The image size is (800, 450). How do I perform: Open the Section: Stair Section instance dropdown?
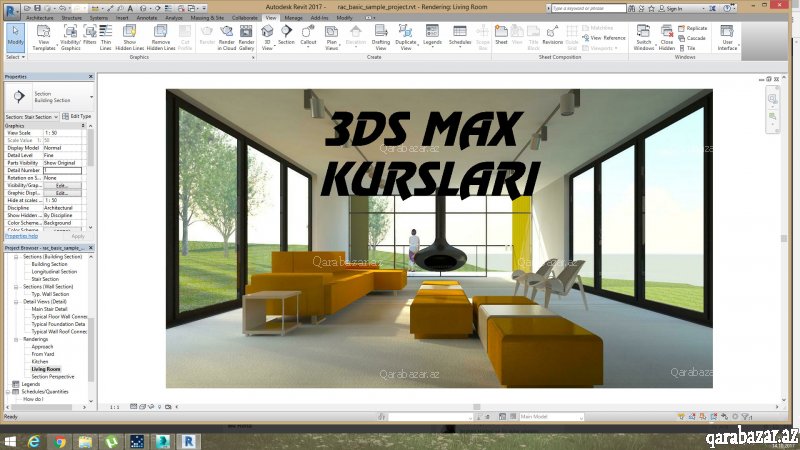pos(32,117)
